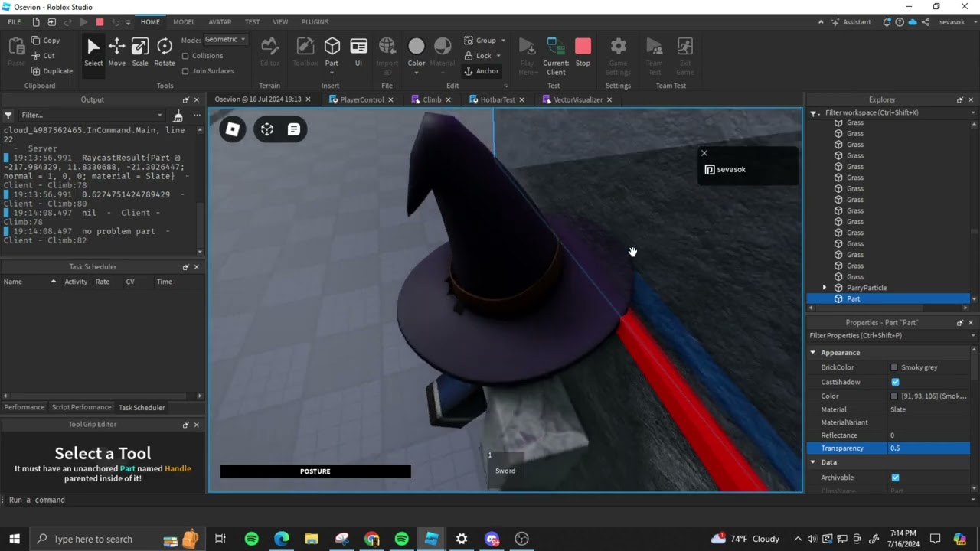Collapse the Data properties section
The height and width of the screenshot is (551, 980).
813,462
